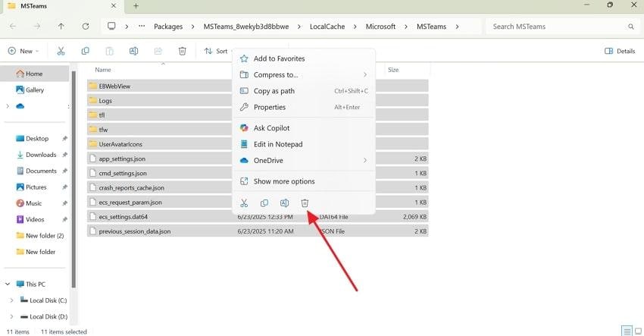This screenshot has height=336, width=644.
Task: Click chevron after MSTeams breadcrumb end
Action: (457, 27)
